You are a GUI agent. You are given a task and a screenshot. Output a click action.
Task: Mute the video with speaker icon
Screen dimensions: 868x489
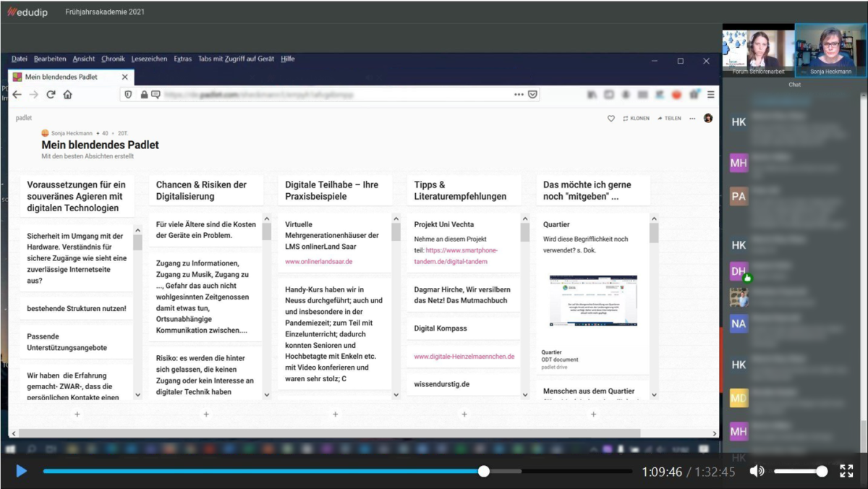(x=757, y=472)
